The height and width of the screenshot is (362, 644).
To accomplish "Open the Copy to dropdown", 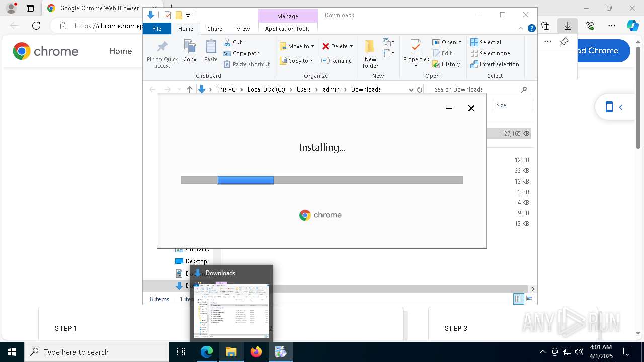I will click(296, 61).
